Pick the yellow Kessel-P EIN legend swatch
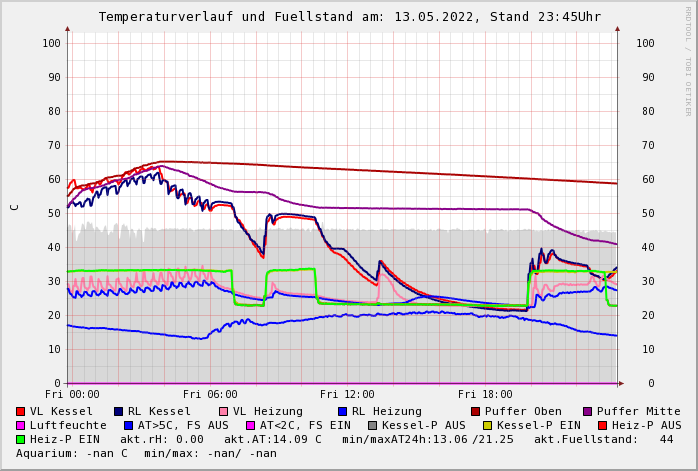698x471 pixels. (x=502, y=425)
